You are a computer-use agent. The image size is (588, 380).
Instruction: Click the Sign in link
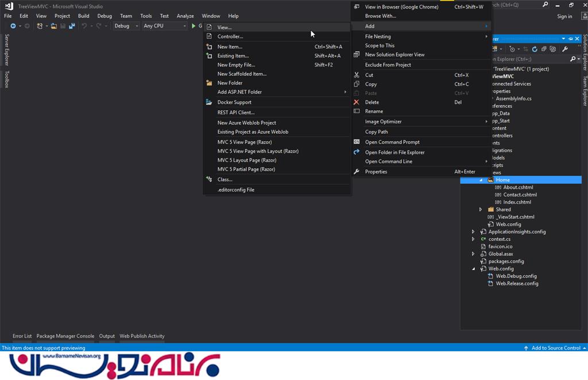pos(564,16)
